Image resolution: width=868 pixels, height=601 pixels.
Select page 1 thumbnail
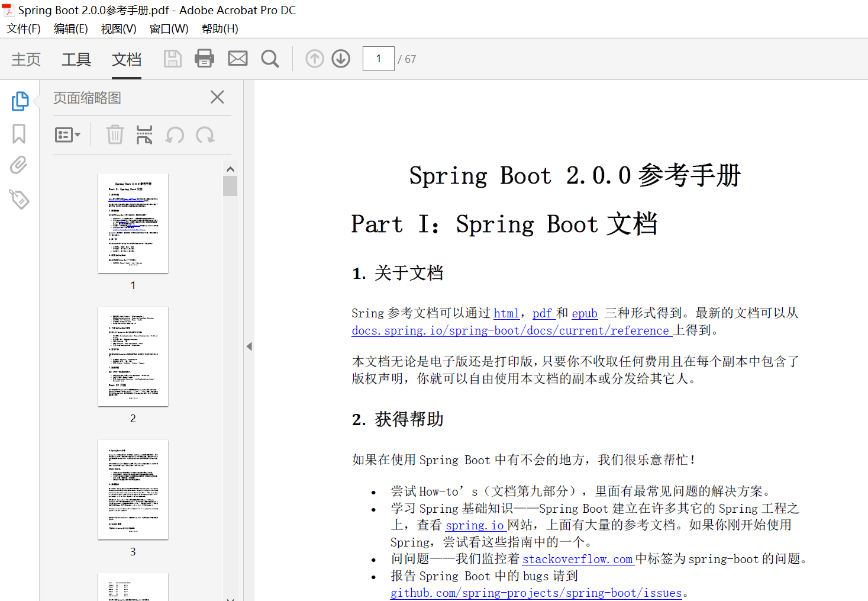tap(133, 223)
